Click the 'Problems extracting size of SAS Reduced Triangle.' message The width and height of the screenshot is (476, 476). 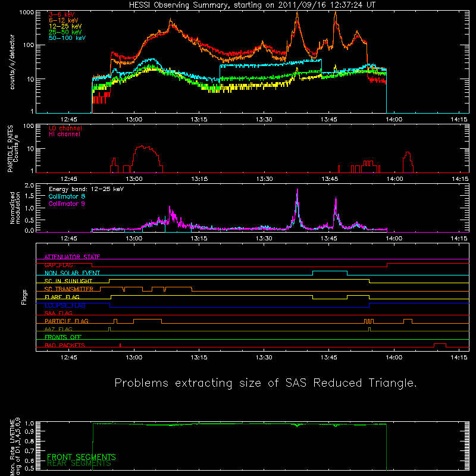pos(265,383)
